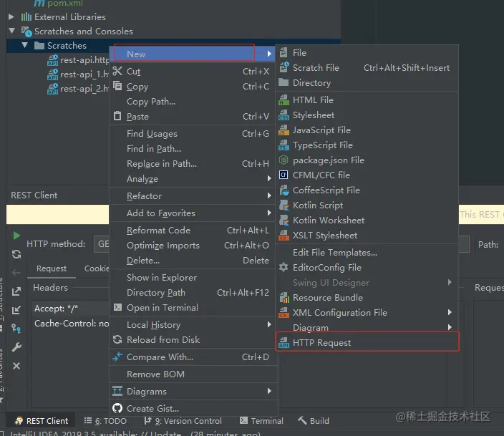Image resolution: width=504 pixels, height=436 pixels.
Task: Click the Cache-Control header row
Action: coord(70,323)
